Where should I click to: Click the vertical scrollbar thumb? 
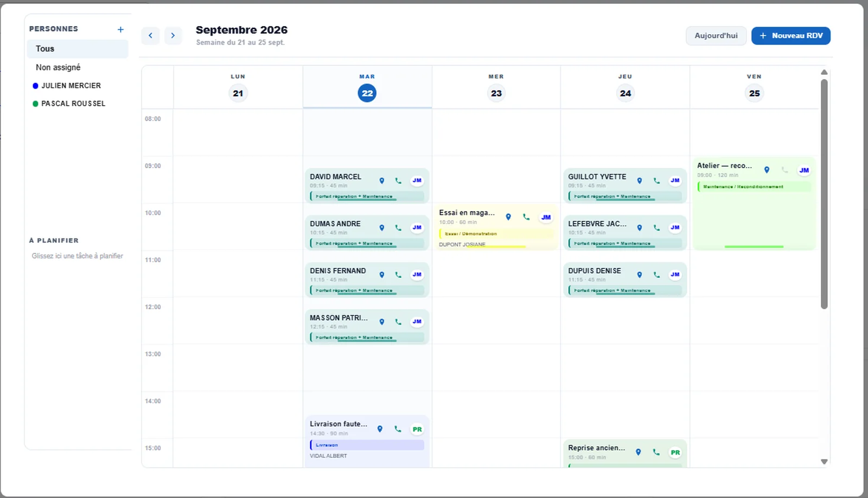824,194
